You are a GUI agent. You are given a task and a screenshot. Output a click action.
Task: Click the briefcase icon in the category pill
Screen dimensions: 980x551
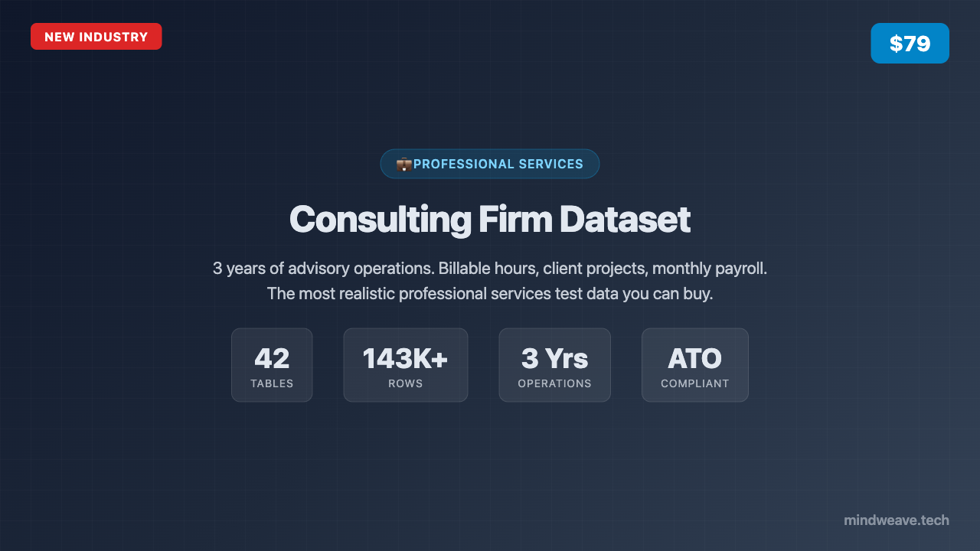point(403,164)
